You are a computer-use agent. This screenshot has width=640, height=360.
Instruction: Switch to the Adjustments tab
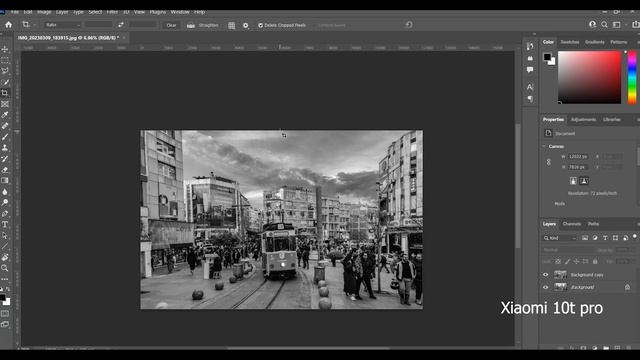[583, 120]
